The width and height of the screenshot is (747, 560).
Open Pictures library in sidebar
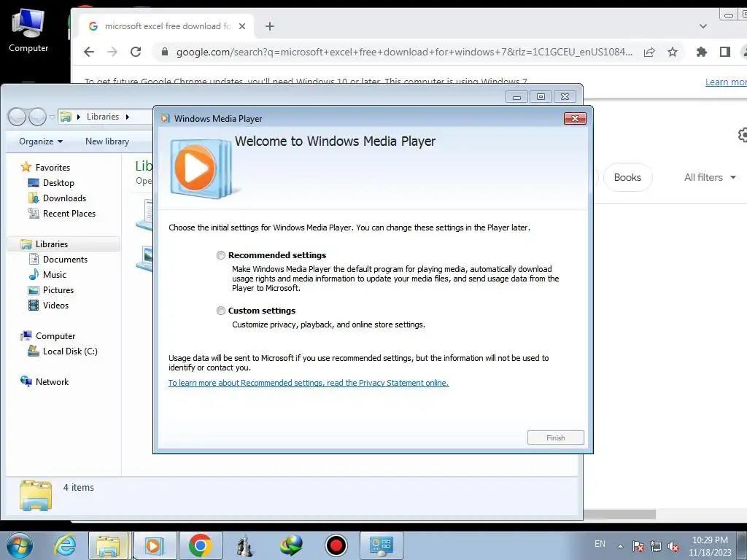(x=58, y=290)
